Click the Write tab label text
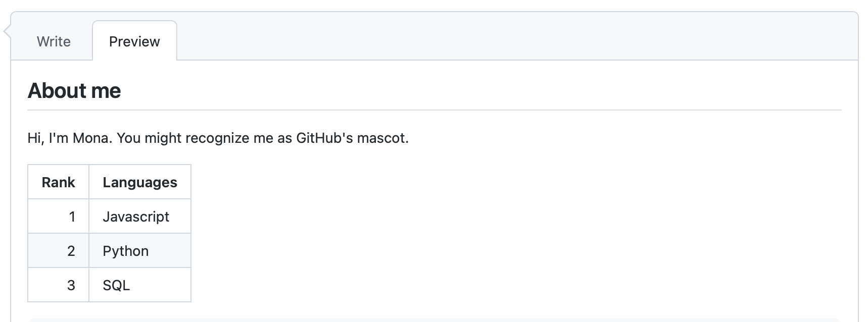The image size is (868, 322). (x=55, y=41)
